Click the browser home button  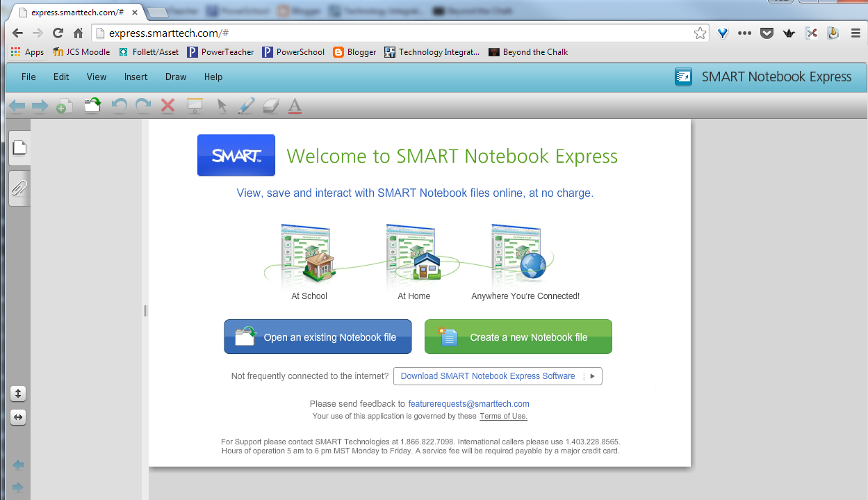tap(78, 33)
